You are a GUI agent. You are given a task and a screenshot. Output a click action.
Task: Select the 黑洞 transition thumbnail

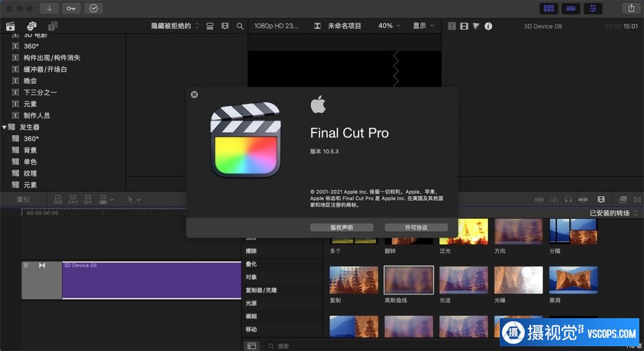pos(574,280)
